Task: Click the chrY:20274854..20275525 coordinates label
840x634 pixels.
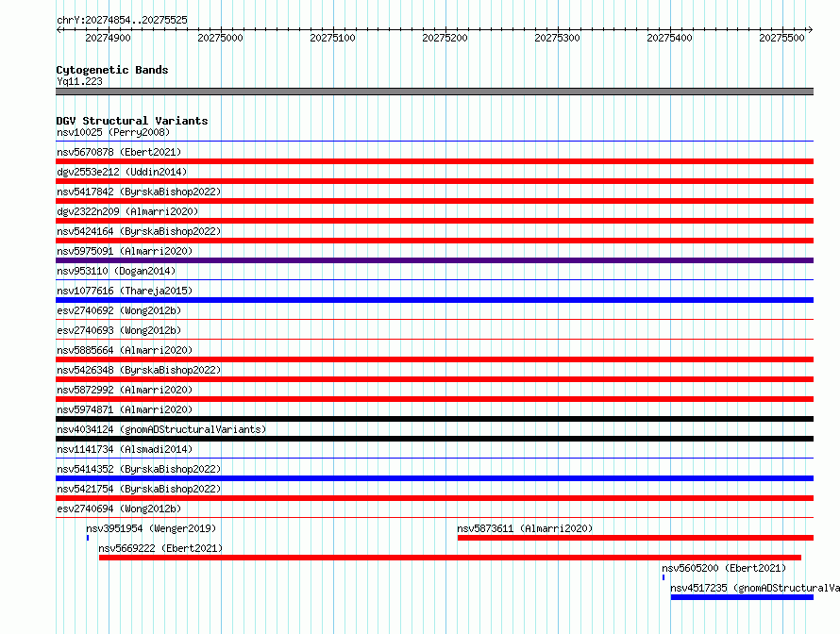Action: (122, 21)
